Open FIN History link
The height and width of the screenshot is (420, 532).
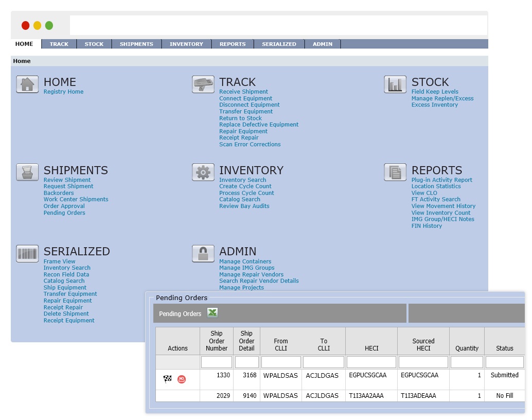(427, 226)
